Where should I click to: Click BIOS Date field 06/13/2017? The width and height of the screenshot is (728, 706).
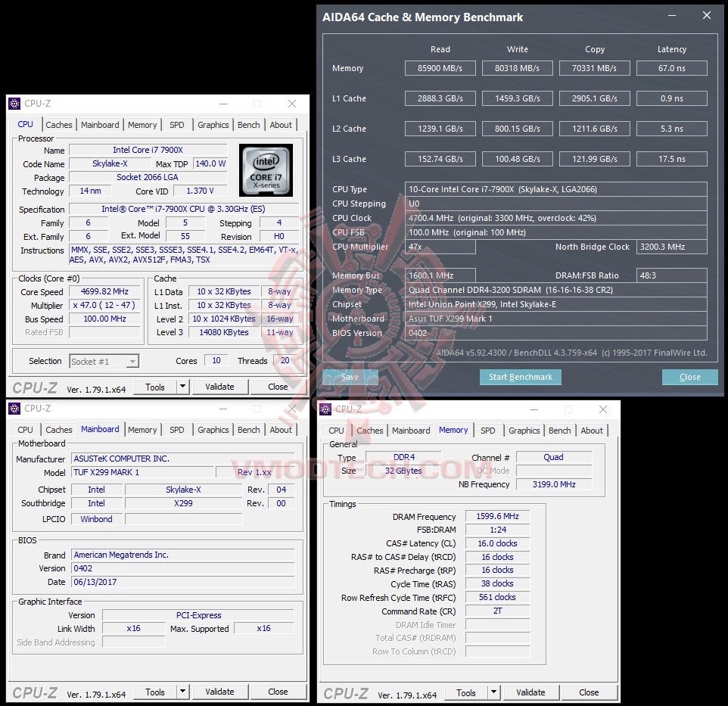[x=183, y=582]
